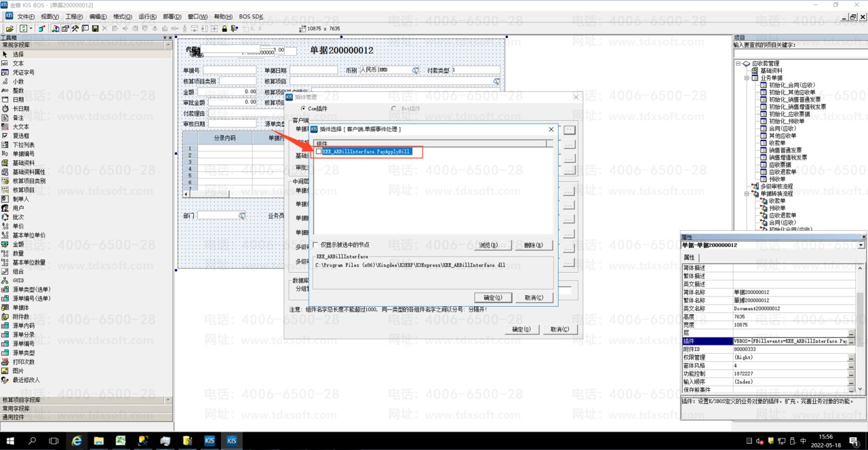The width and height of the screenshot is (868, 450).
Task: Click the 附件数 attachment count tool
Action: click(20, 317)
